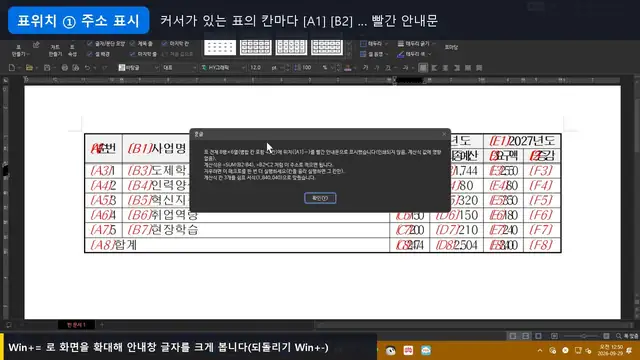The height and width of the screenshot is (360, 640).
Task: Print the document with the printer icon
Action: click(64, 68)
